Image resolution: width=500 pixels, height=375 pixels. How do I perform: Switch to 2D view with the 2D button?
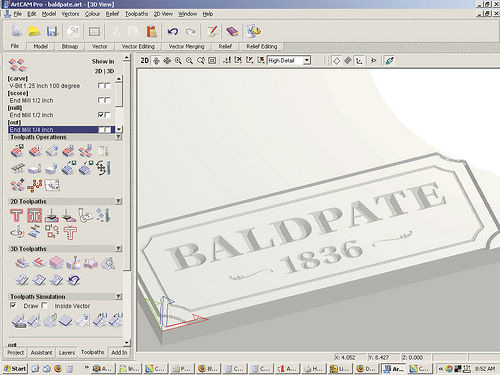[x=144, y=60]
